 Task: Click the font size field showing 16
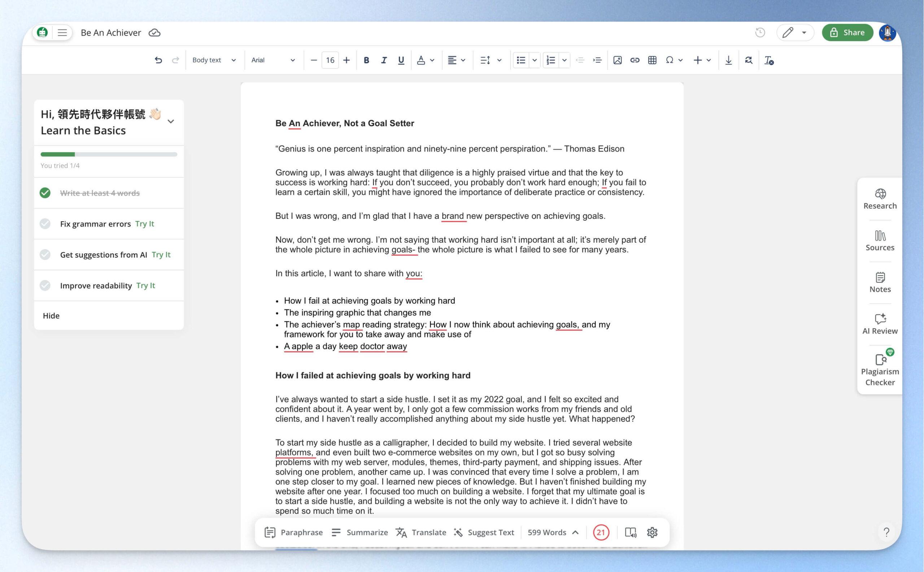[330, 60]
